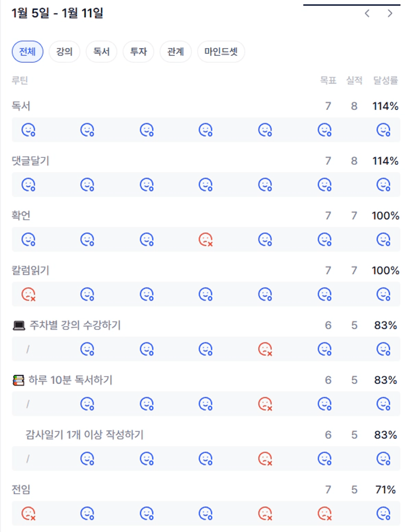405x532 pixels.
Task: Click the books icon beside 하루 10분 독서하기
Action: [x=19, y=380]
